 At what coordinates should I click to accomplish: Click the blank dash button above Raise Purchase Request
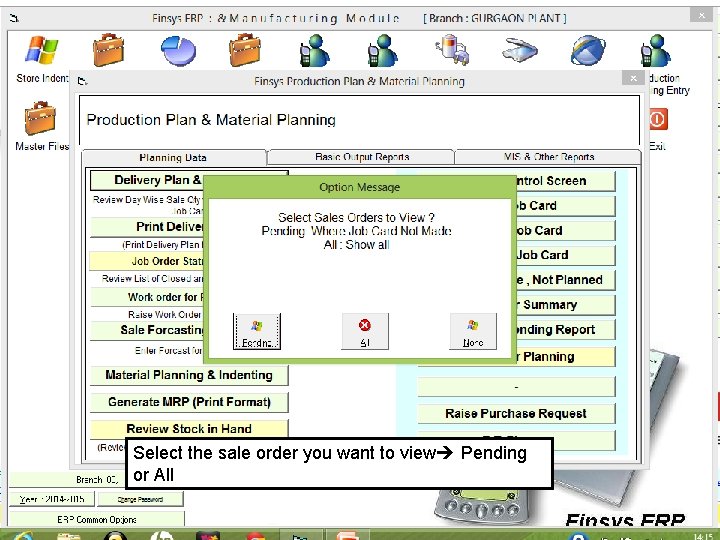coord(516,387)
